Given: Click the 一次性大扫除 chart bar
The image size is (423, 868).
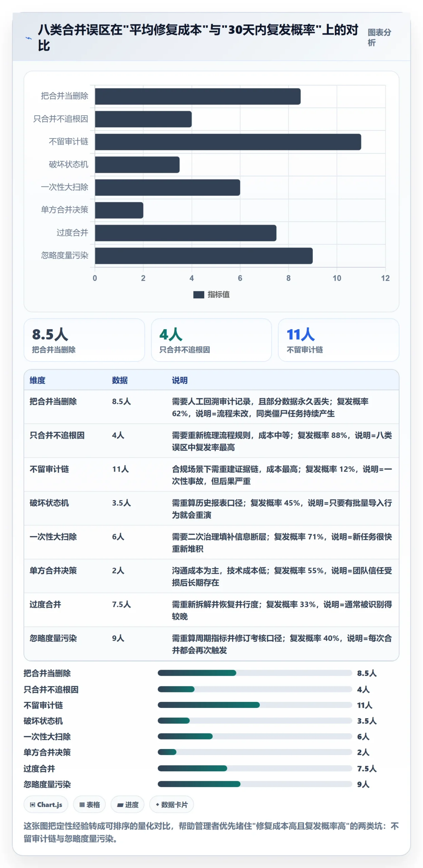Looking at the screenshot, I should pyautogui.click(x=167, y=187).
